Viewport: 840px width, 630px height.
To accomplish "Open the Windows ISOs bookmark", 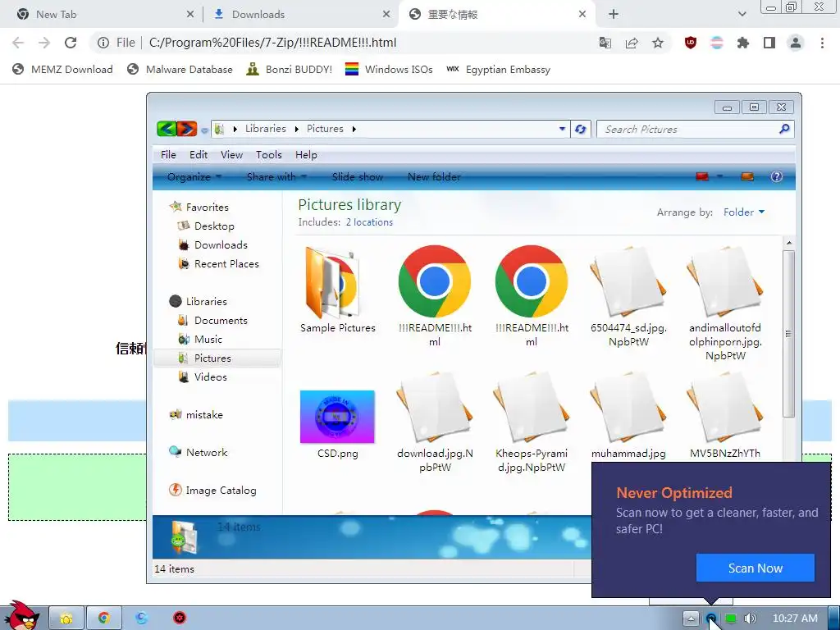I will coord(389,69).
